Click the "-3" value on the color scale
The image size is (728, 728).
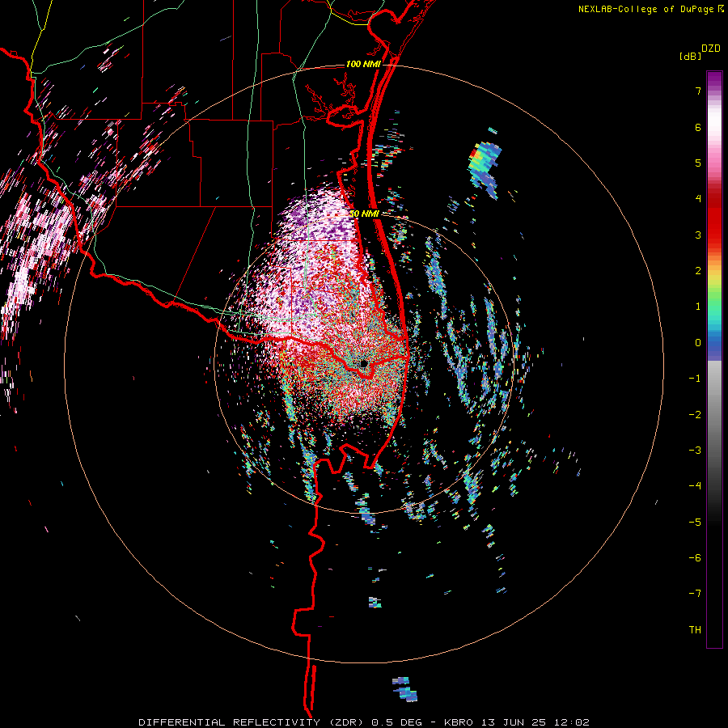[x=695, y=451]
